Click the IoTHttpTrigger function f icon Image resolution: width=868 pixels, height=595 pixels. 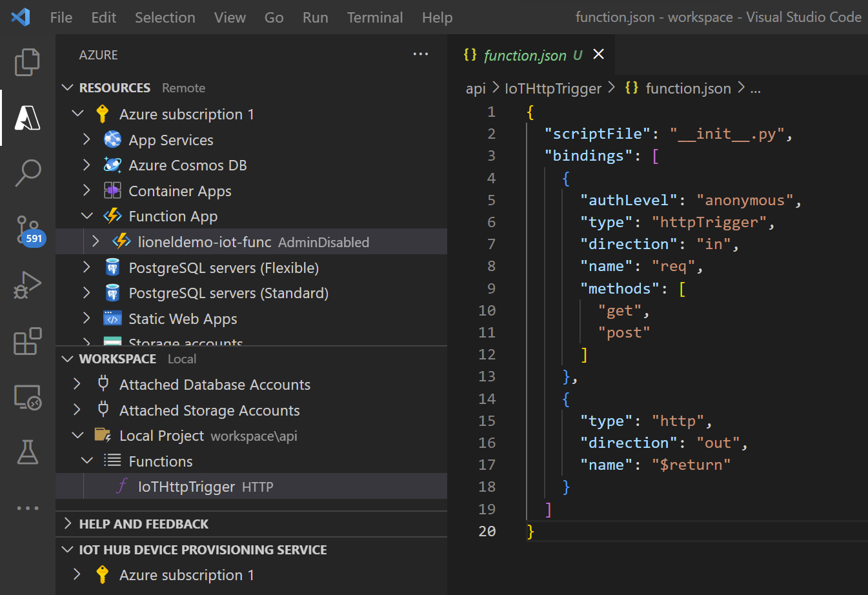(121, 486)
